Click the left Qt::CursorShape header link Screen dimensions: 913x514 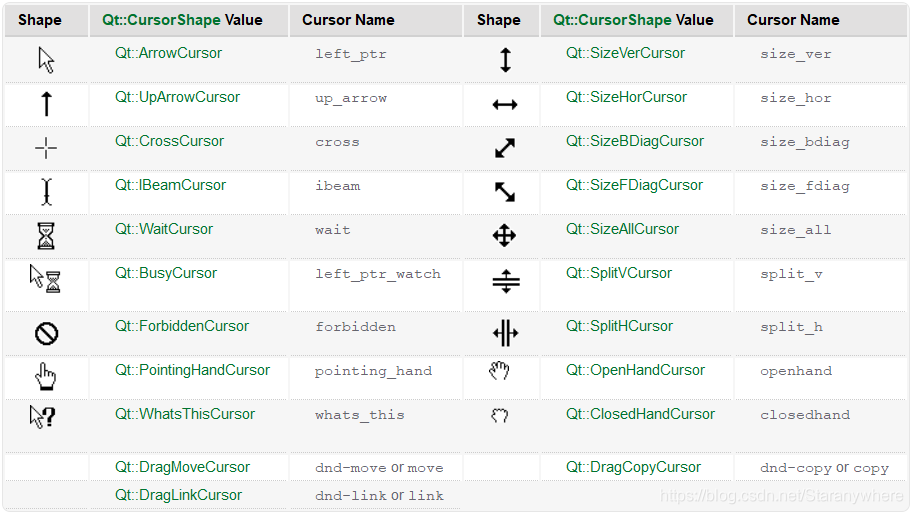[x=161, y=20]
